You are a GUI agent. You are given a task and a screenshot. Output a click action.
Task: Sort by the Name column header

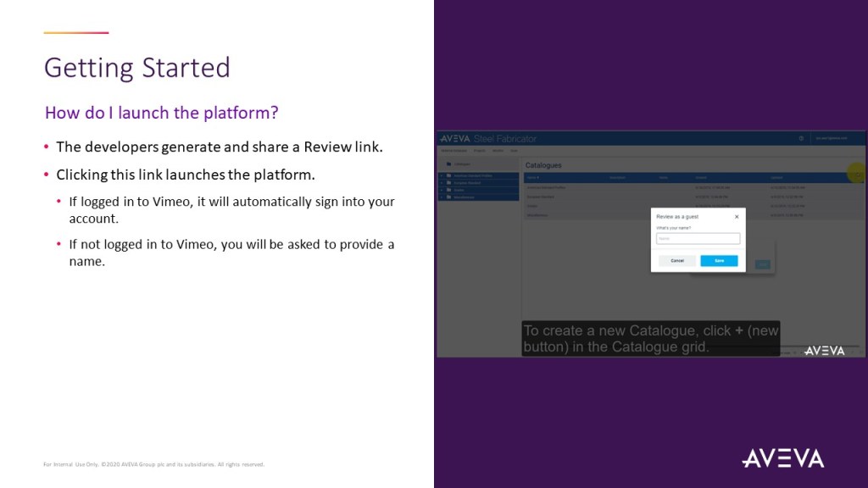[532, 178]
